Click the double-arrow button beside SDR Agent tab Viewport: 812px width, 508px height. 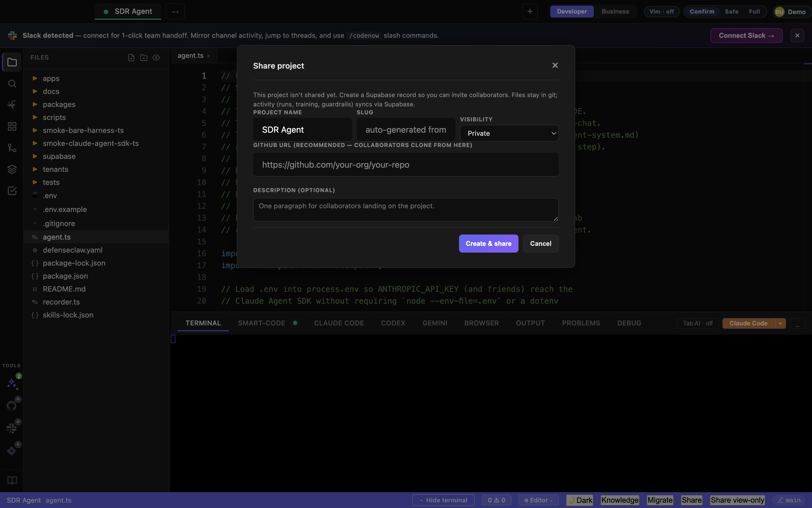pos(175,12)
